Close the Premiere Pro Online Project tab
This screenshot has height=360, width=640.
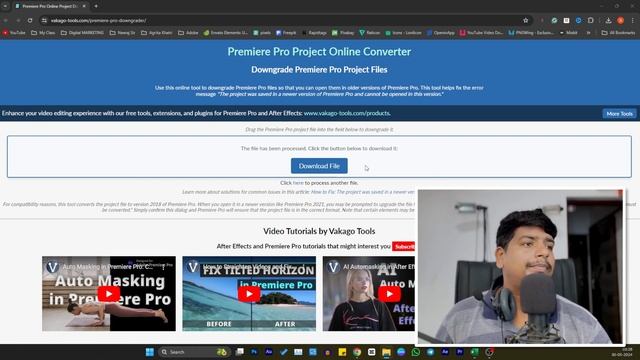coord(84,6)
